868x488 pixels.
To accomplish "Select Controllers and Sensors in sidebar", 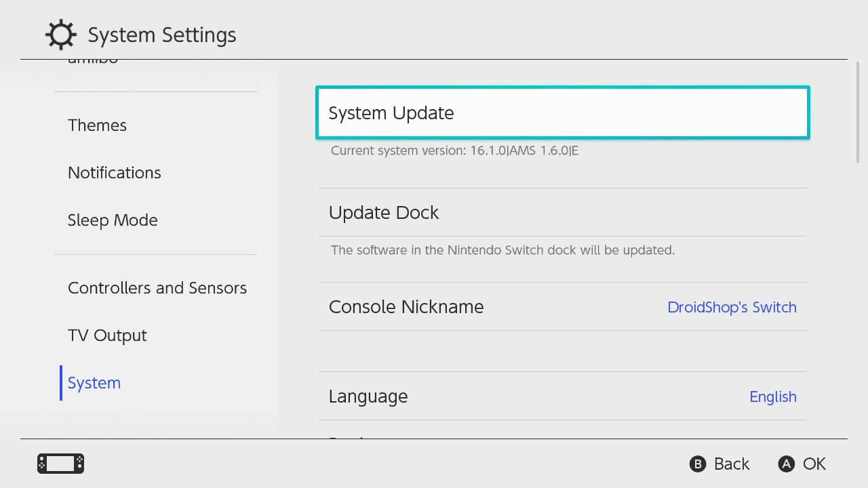I will coord(157,288).
